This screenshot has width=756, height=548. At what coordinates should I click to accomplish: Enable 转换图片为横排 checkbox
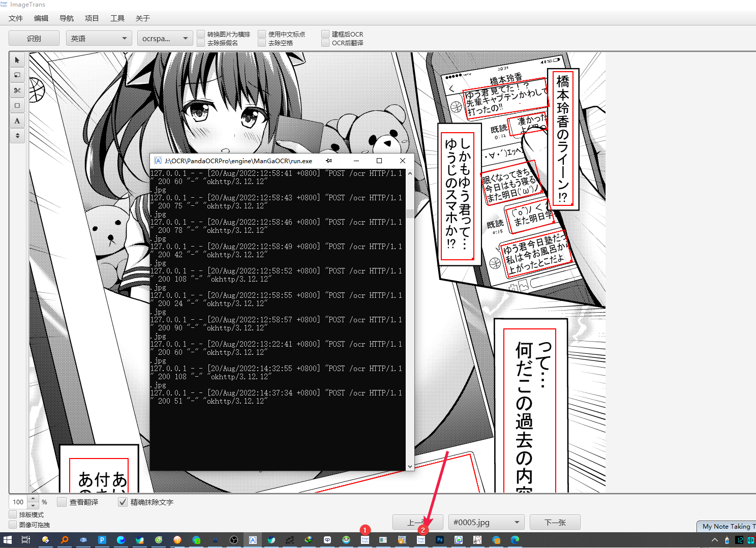pos(201,34)
